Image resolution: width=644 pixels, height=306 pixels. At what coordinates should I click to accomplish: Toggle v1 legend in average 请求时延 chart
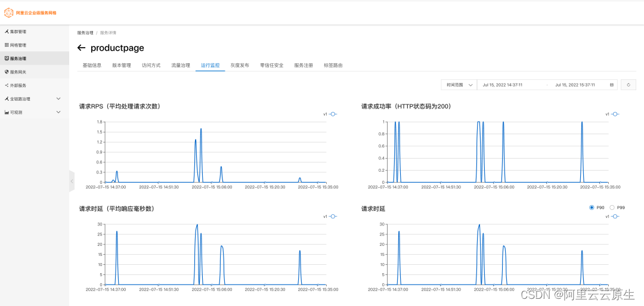pos(330,217)
